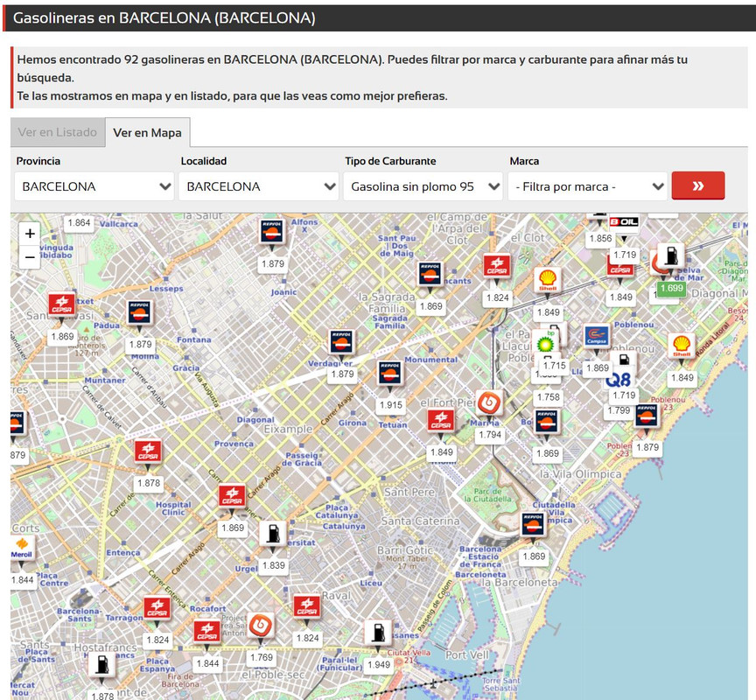Click the 1.864 price label near Vallcarca
The width and height of the screenshot is (756, 700).
click(x=79, y=223)
